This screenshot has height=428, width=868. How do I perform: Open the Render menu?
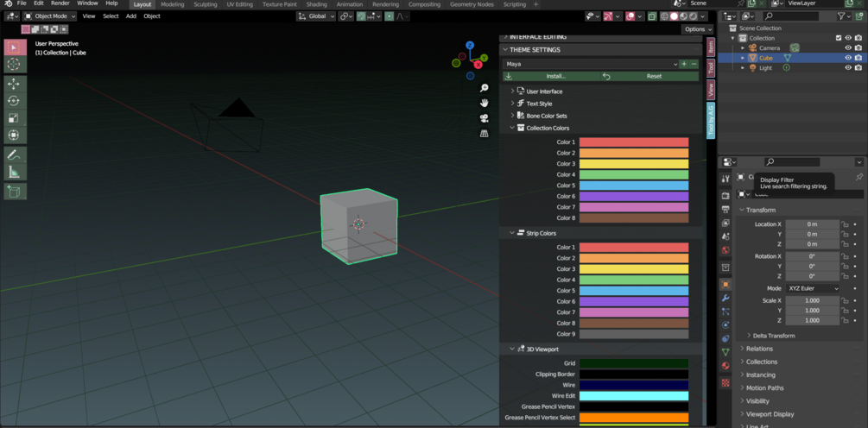tap(60, 3)
